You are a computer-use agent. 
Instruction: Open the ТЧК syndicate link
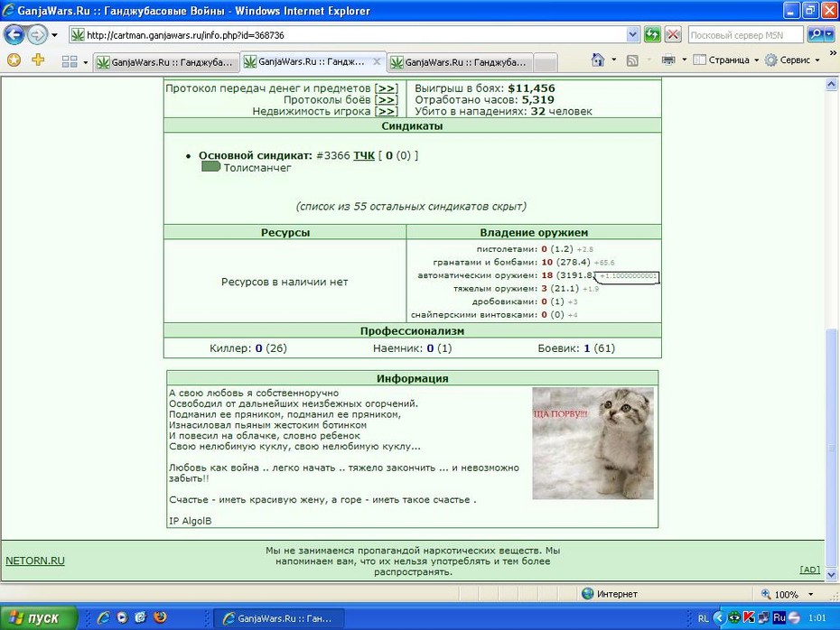point(364,156)
